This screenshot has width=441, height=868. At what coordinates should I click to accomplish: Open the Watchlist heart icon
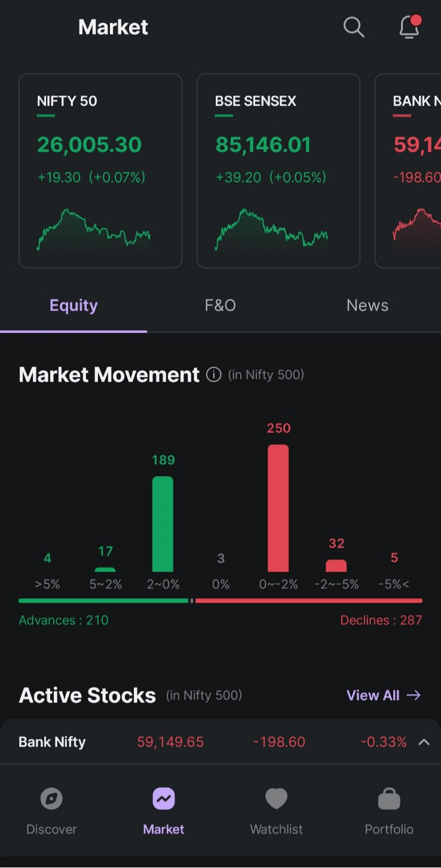coord(276,799)
